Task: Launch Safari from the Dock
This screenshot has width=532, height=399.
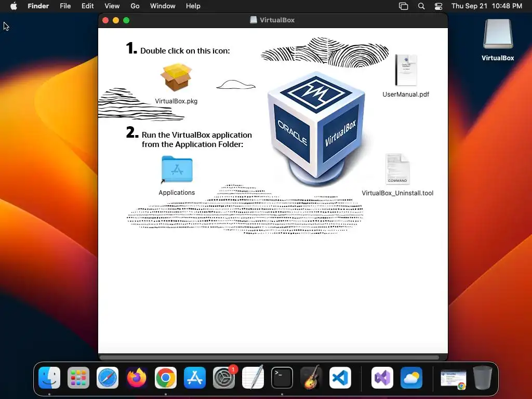Action: click(x=108, y=378)
